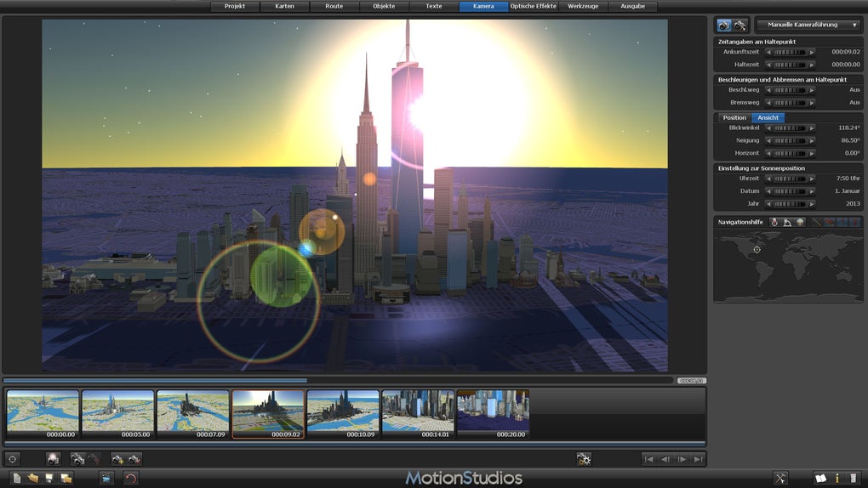This screenshot has height=488, width=868.
Task: Increase Jahr with right arrow
Action: (x=812, y=204)
